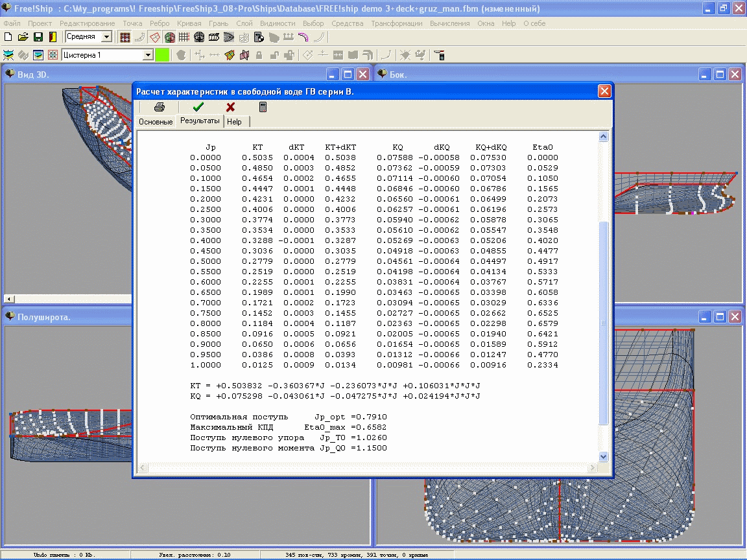Click the calculator icon in the dialog
This screenshot has height=560, width=747.
(263, 107)
